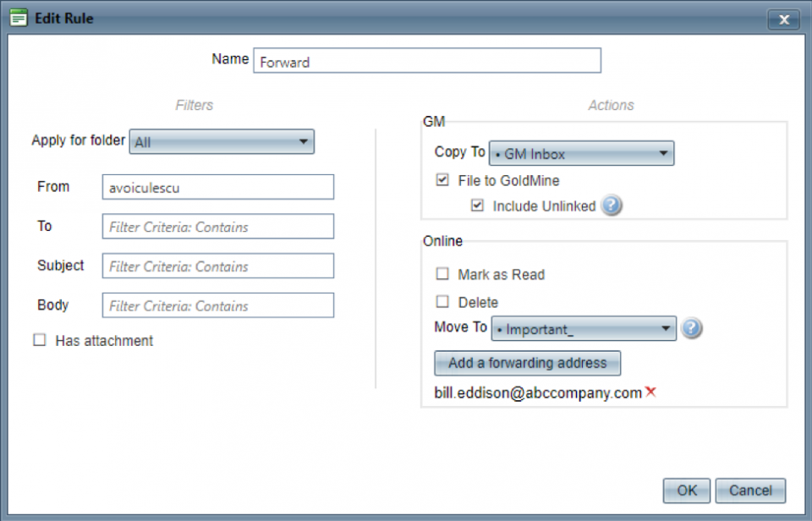
Task: Focus the Name field containing Forward
Action: [x=427, y=61]
